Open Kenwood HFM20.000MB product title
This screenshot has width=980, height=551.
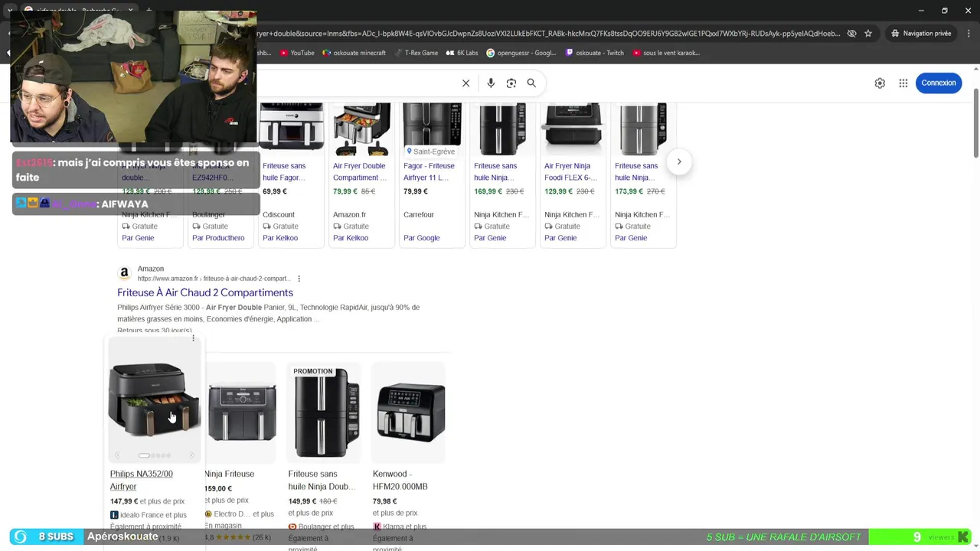click(x=400, y=480)
